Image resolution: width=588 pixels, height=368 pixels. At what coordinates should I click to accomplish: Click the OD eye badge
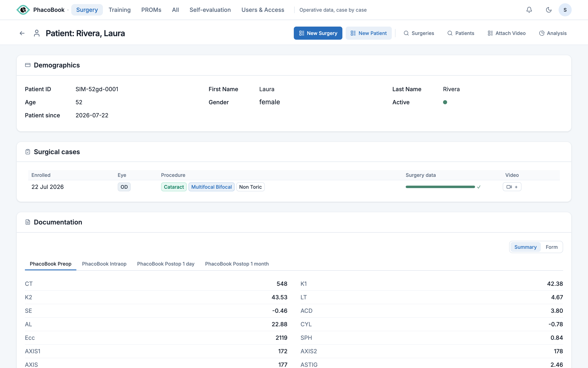(x=124, y=187)
